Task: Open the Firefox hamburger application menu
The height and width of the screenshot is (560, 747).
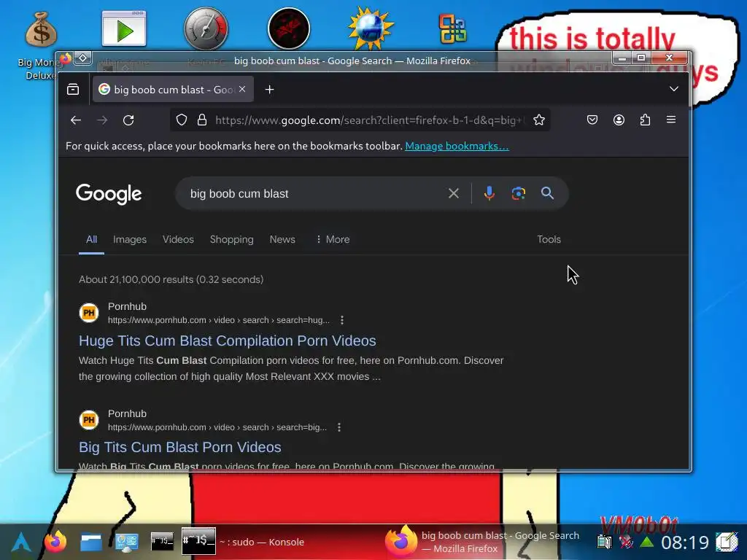Action: tap(671, 120)
